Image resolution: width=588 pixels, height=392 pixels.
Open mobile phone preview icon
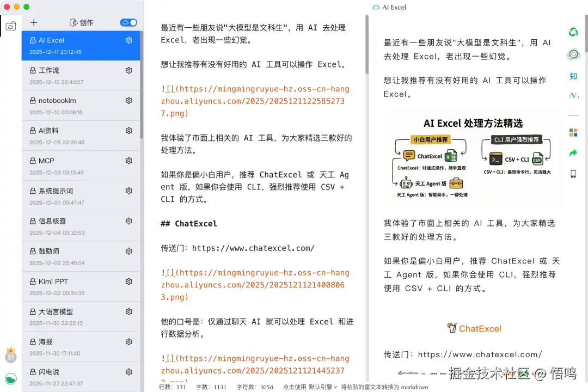click(x=573, y=173)
